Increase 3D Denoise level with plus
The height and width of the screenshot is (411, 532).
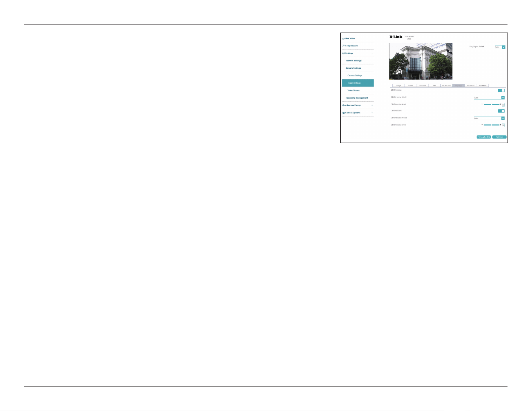click(500, 125)
